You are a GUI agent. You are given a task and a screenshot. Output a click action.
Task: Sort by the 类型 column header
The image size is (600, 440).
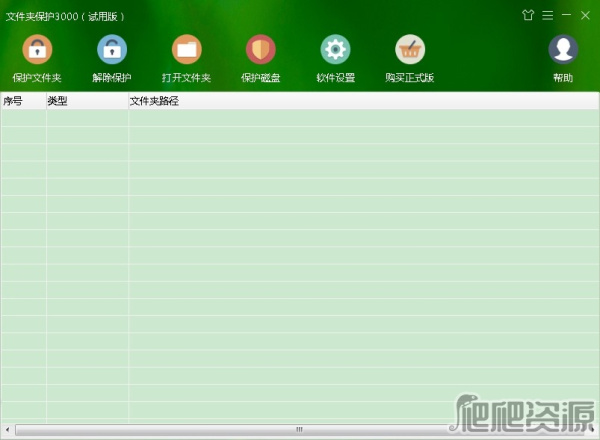[x=87, y=101]
